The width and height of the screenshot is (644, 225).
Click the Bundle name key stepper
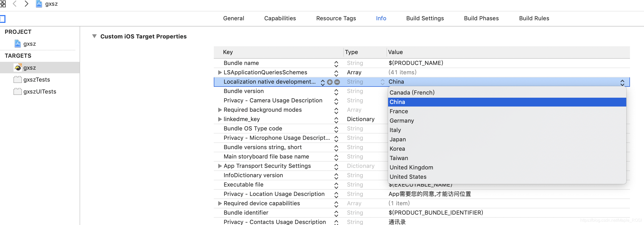(336, 63)
